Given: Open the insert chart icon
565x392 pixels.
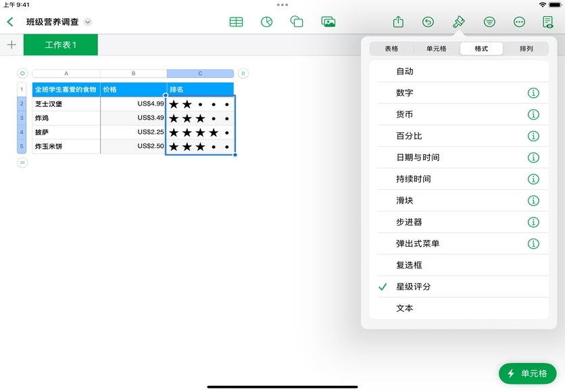Looking at the screenshot, I should pyautogui.click(x=266, y=22).
